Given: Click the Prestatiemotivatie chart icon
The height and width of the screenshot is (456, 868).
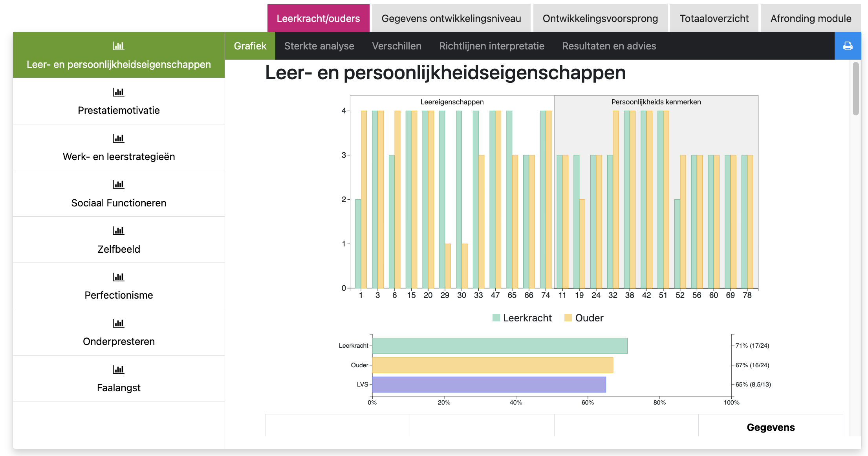Looking at the screenshot, I should pyautogui.click(x=118, y=92).
